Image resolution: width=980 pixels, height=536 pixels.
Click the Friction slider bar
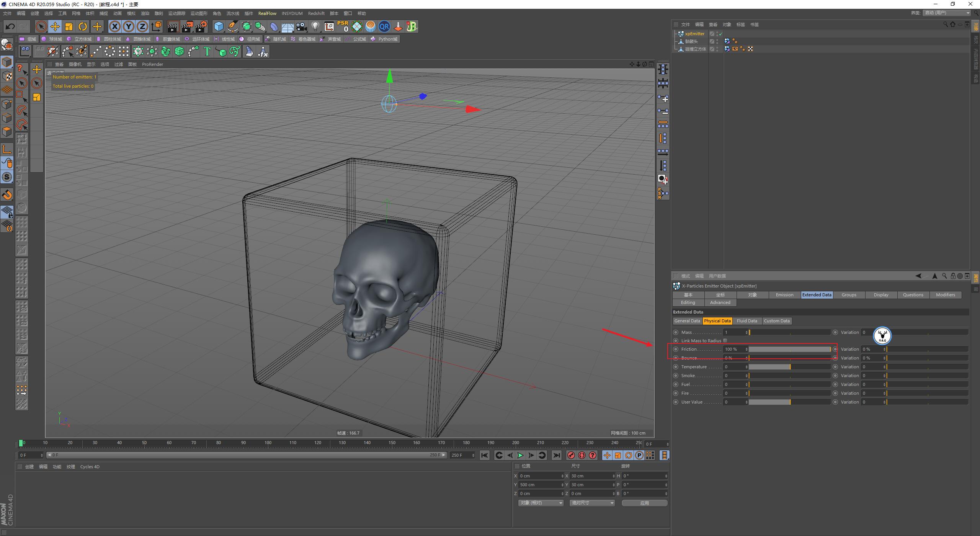click(789, 349)
